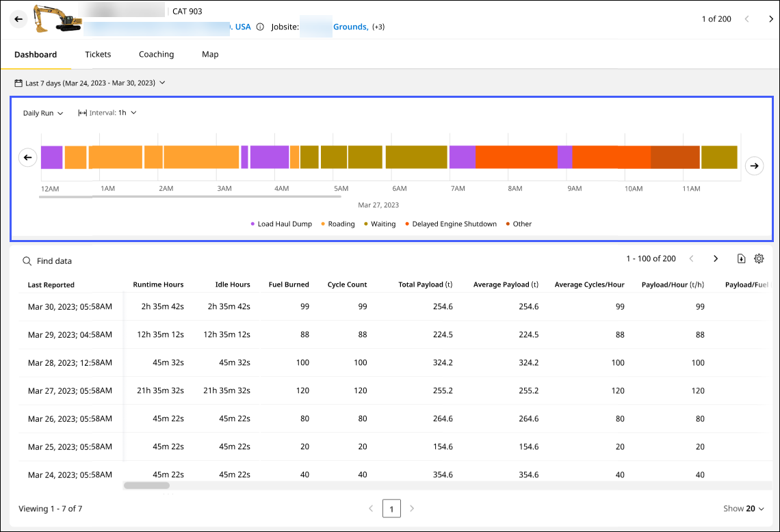Click the back arrow in header
780x532 pixels.
(18, 19)
